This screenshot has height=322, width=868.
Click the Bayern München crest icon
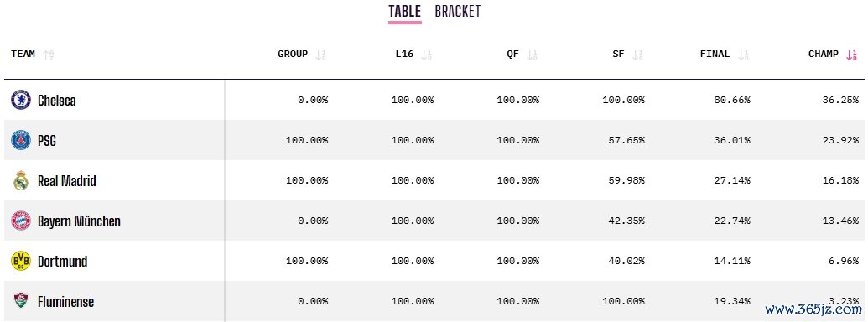(20, 221)
